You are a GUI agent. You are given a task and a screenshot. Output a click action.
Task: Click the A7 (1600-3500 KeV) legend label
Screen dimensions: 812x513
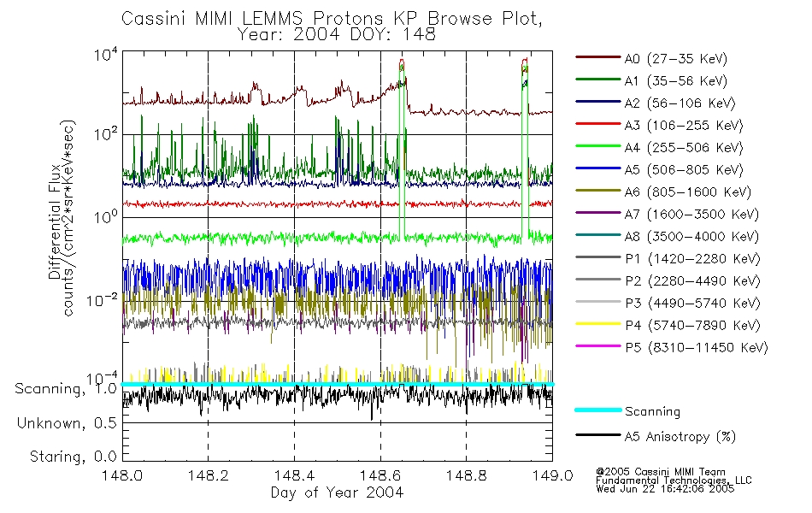click(691, 215)
